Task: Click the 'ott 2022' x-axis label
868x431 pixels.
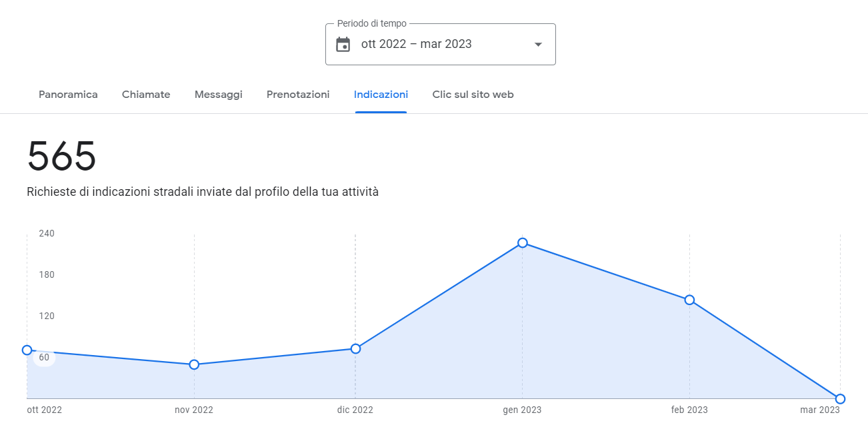Action: click(45, 410)
